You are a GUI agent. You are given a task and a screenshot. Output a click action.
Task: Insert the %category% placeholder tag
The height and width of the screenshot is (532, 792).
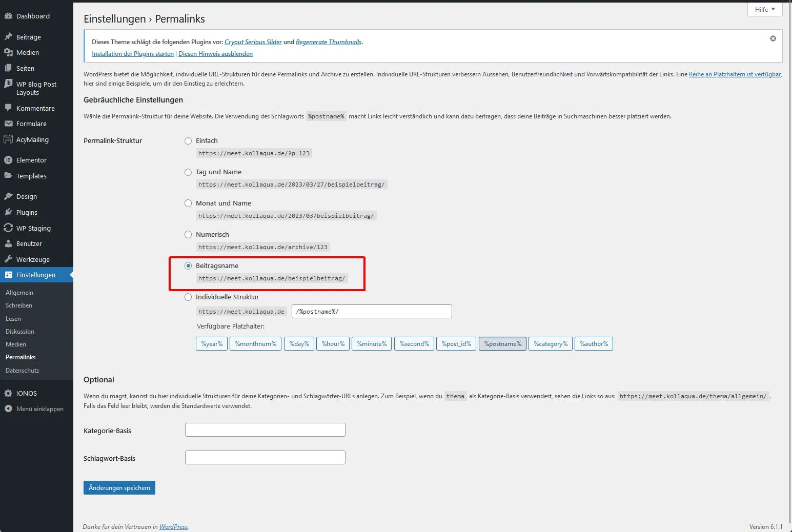coord(551,343)
